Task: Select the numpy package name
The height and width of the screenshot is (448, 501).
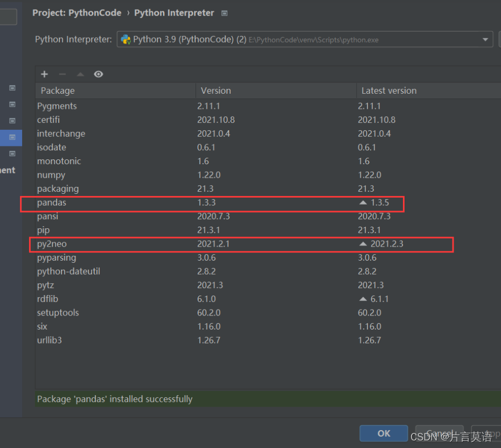Action: tap(51, 175)
